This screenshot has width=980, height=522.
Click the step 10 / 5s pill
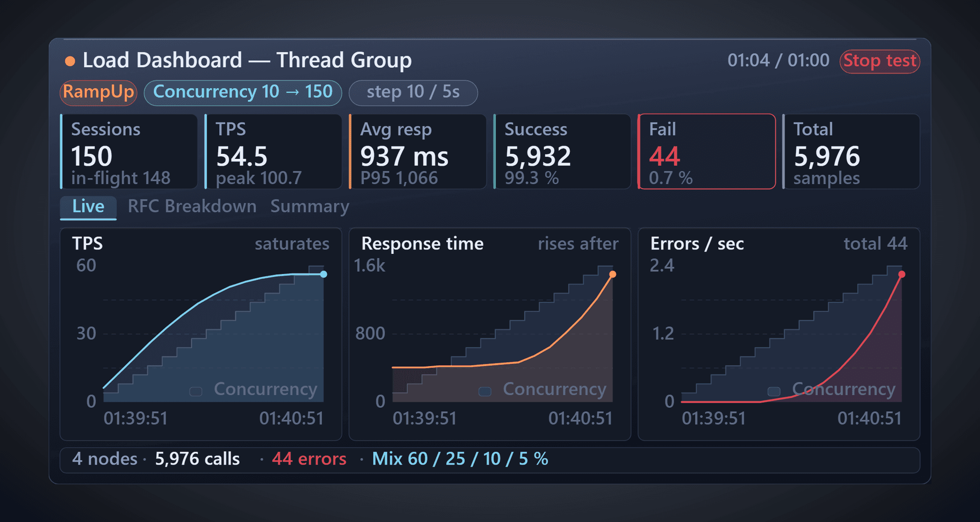tap(413, 93)
